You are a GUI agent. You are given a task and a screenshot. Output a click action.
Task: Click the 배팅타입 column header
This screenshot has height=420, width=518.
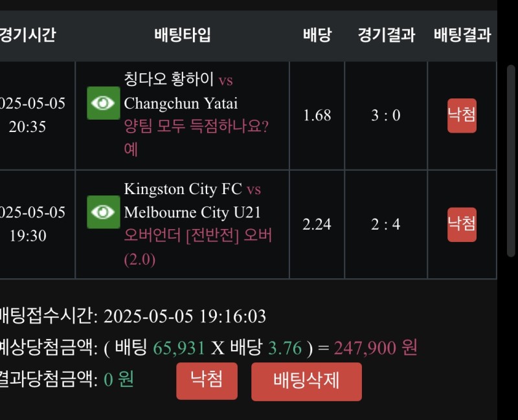click(x=183, y=35)
